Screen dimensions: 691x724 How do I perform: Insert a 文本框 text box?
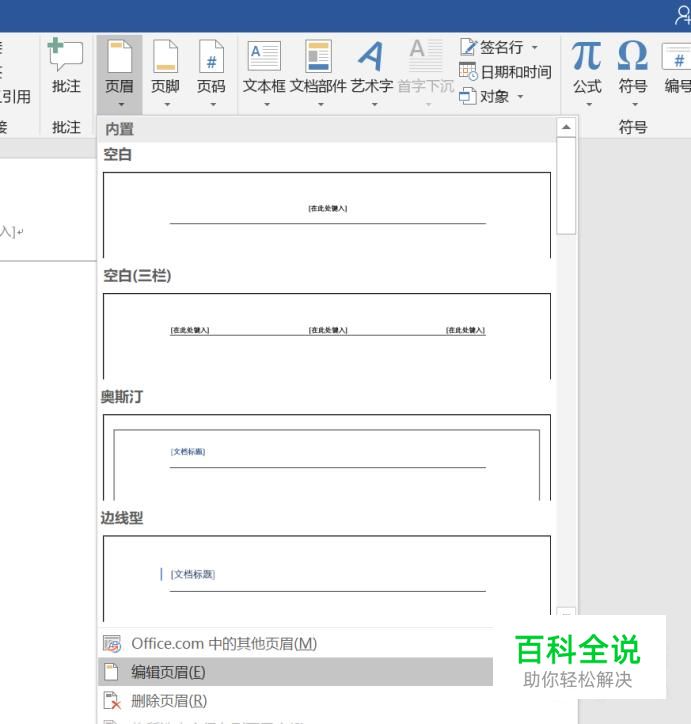click(x=264, y=73)
